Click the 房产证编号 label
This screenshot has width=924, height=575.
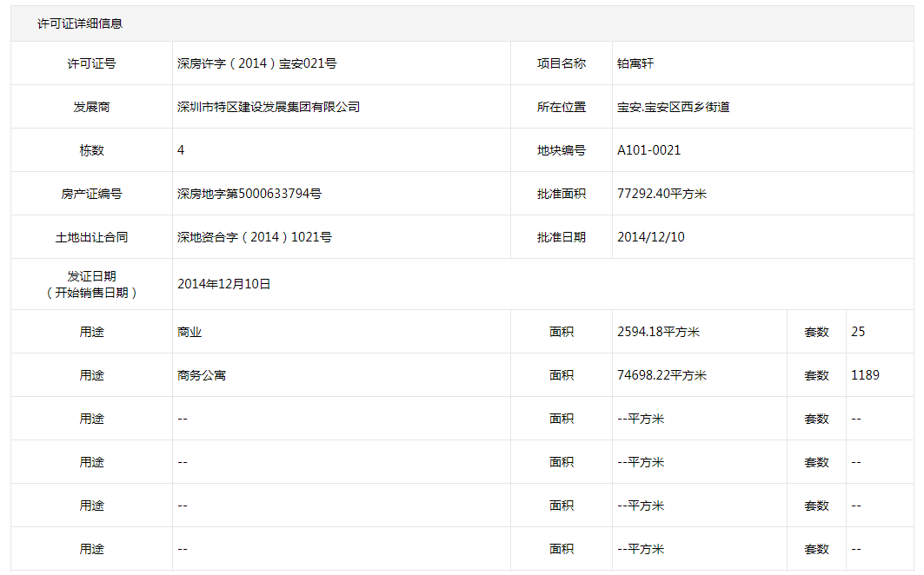click(91, 194)
